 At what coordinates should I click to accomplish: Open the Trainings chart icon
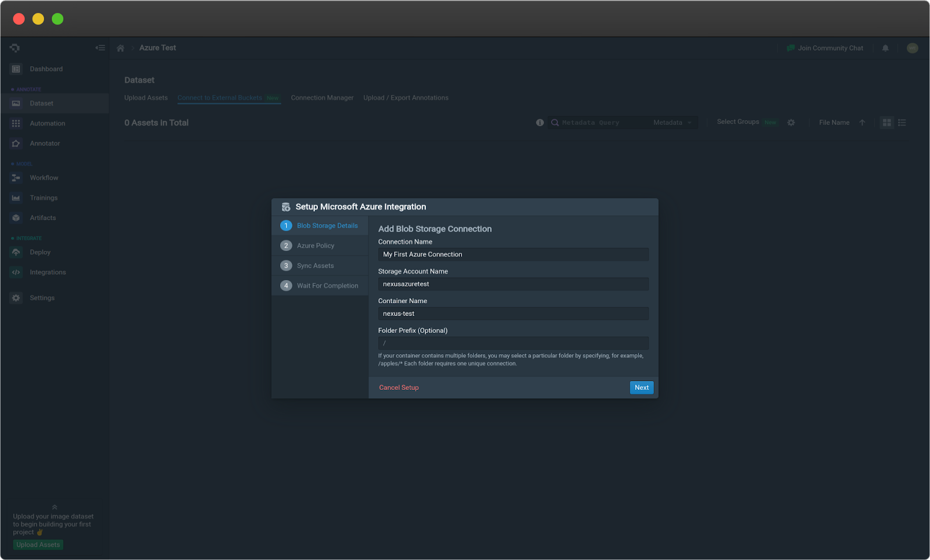point(15,198)
